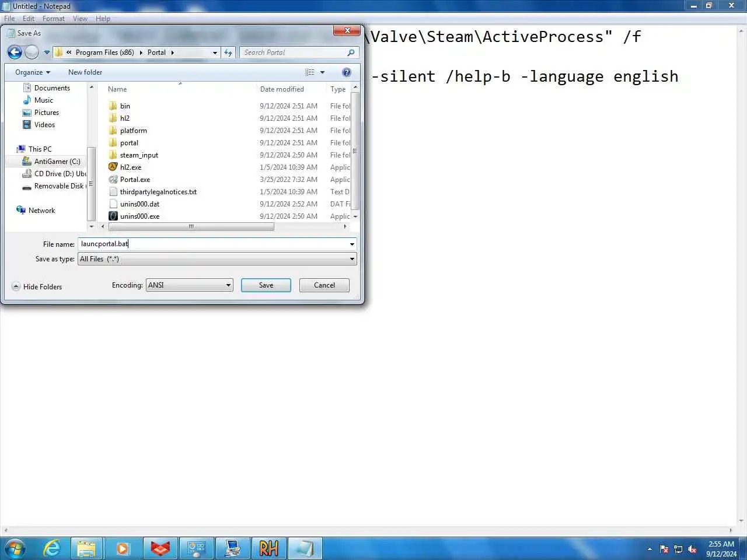The height and width of the screenshot is (560, 747).
Task: Open the File name dropdown arrow
Action: pyautogui.click(x=352, y=244)
